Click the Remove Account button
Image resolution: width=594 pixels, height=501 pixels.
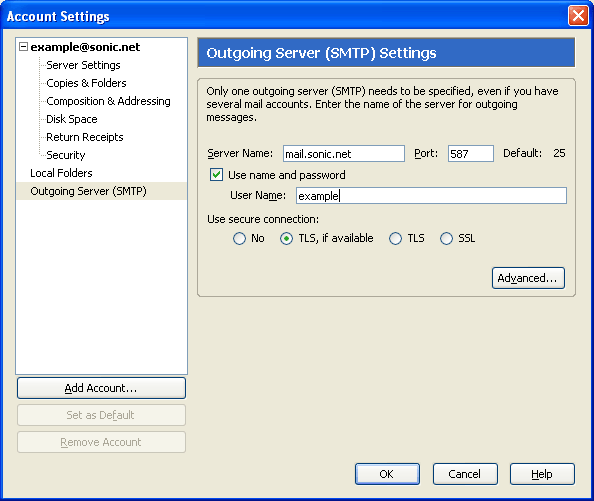pos(101,442)
